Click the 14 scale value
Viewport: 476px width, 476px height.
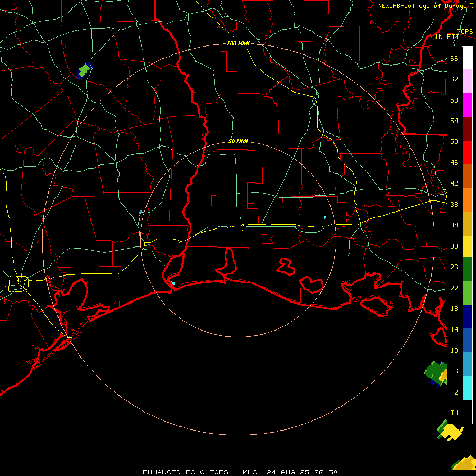coord(454,329)
